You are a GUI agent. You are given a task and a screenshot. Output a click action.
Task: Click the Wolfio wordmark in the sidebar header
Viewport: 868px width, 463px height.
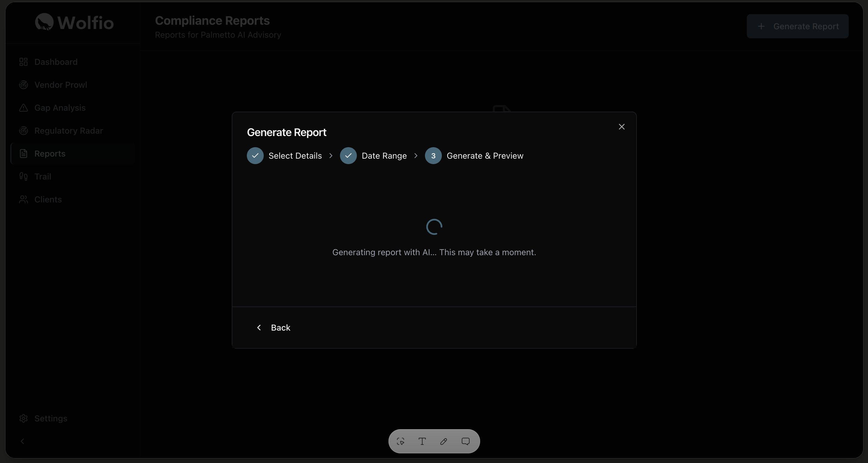(86, 23)
